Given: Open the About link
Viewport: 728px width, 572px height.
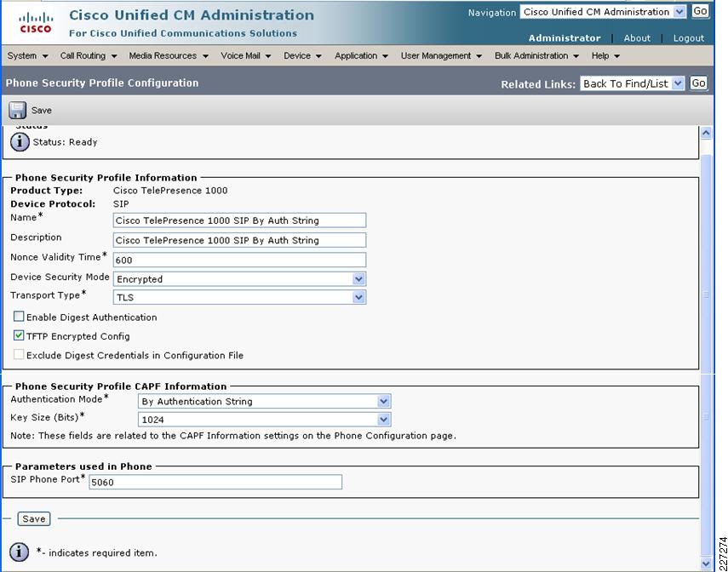Looking at the screenshot, I should pos(637,38).
